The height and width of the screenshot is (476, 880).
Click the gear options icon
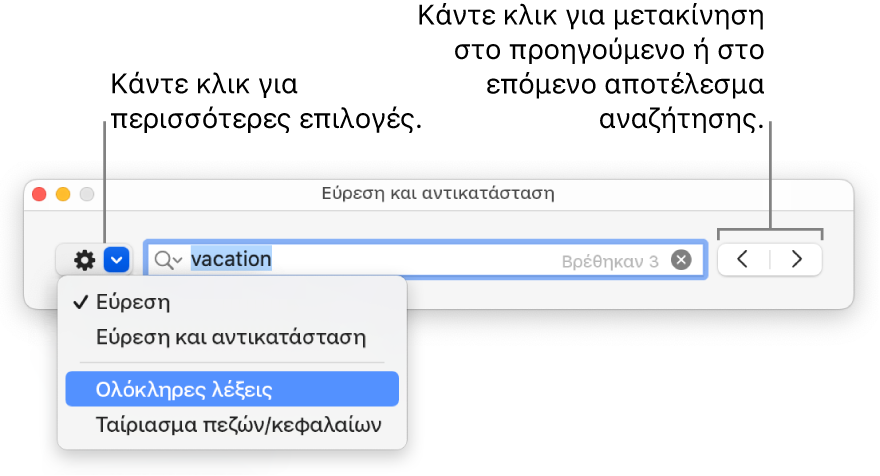(85, 260)
